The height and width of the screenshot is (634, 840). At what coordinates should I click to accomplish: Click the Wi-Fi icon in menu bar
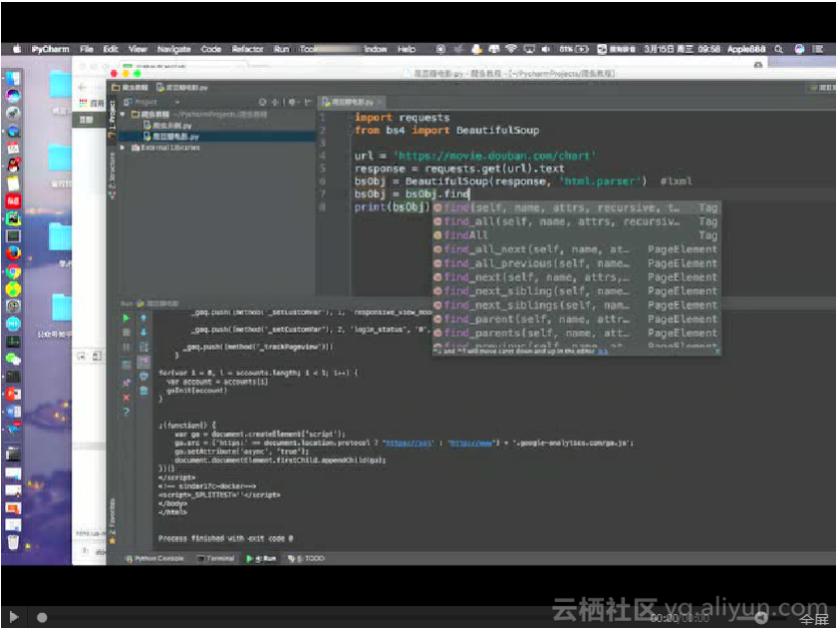click(513, 49)
